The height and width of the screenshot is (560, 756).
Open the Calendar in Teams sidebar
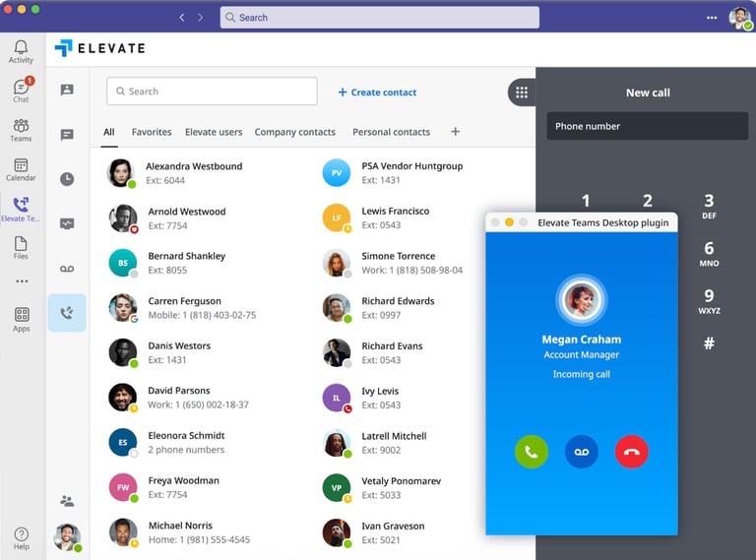pyautogui.click(x=21, y=169)
